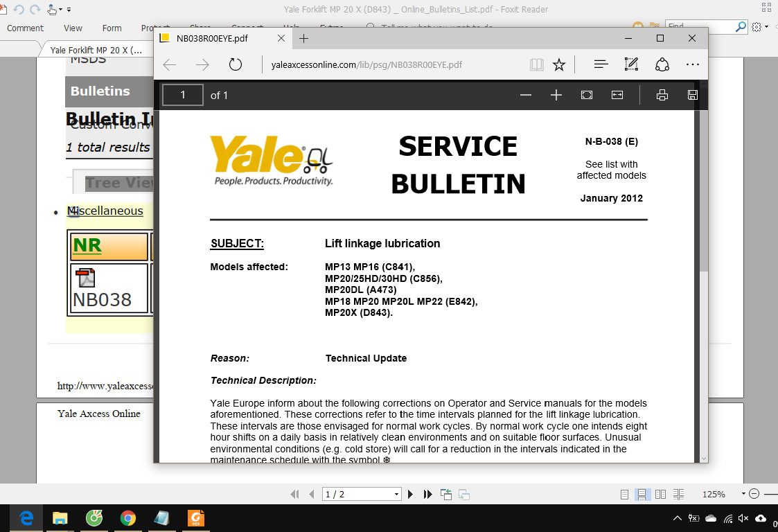Open Edge more actions ellipsis
This screenshot has height=532, width=778.
[x=692, y=64]
